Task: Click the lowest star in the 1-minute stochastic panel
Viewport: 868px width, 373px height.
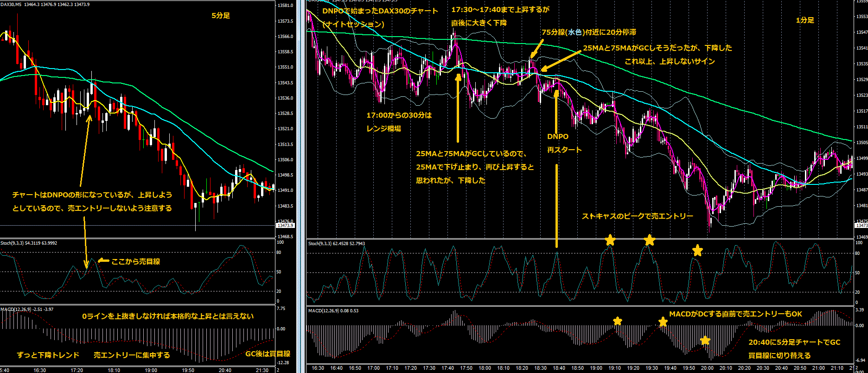Action: click(697, 251)
